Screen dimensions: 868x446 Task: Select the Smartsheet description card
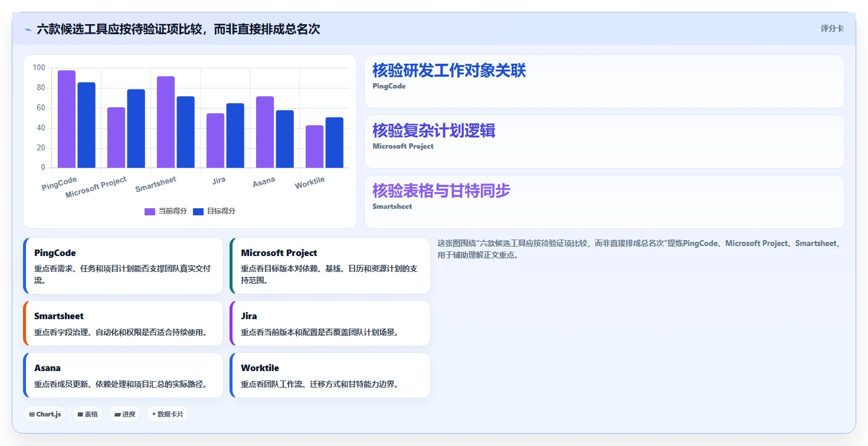tap(123, 323)
